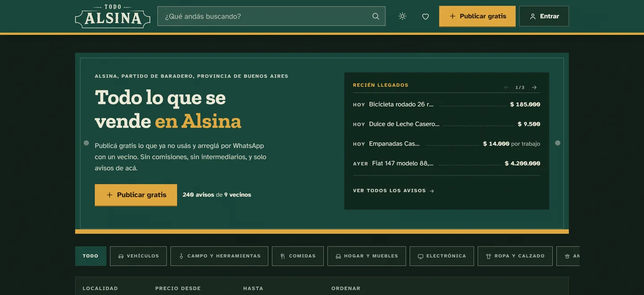
Task: Select the Electrónica category tab
Action: click(442, 256)
